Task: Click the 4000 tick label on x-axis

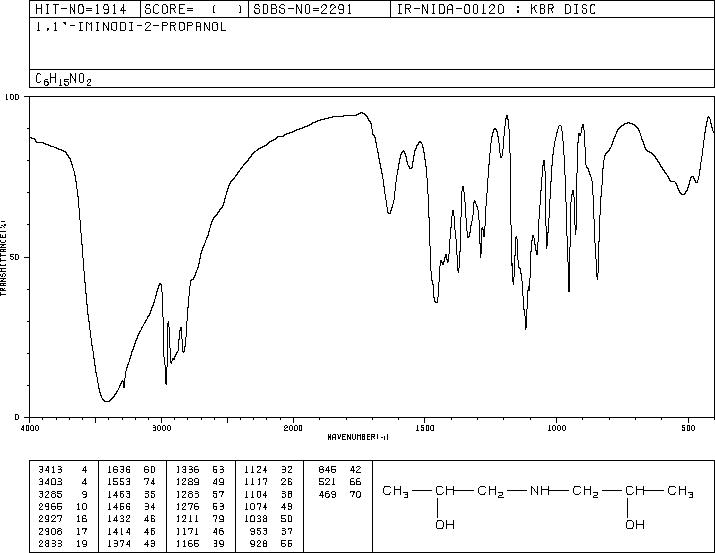Action: [x=30, y=428]
